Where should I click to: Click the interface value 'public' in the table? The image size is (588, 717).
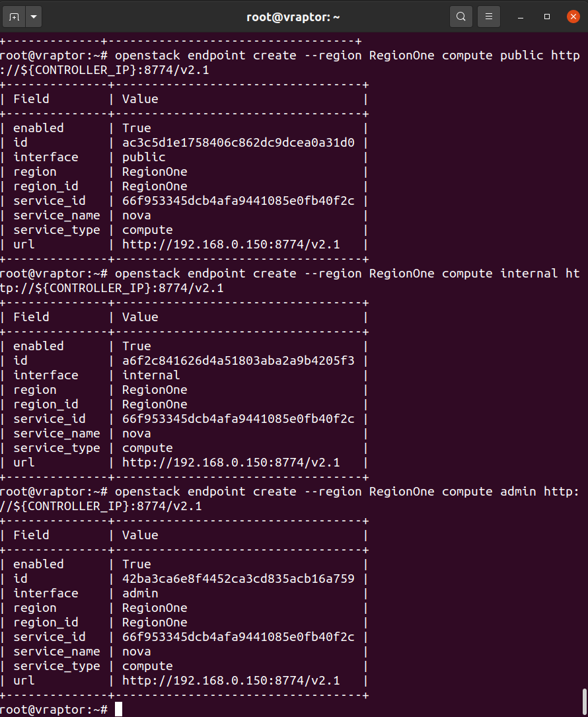143,157
